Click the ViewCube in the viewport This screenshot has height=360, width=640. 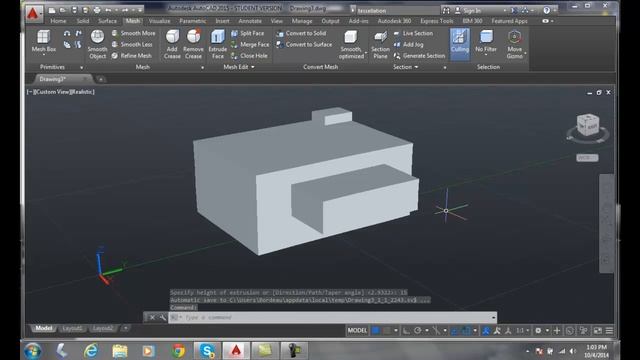tap(587, 125)
